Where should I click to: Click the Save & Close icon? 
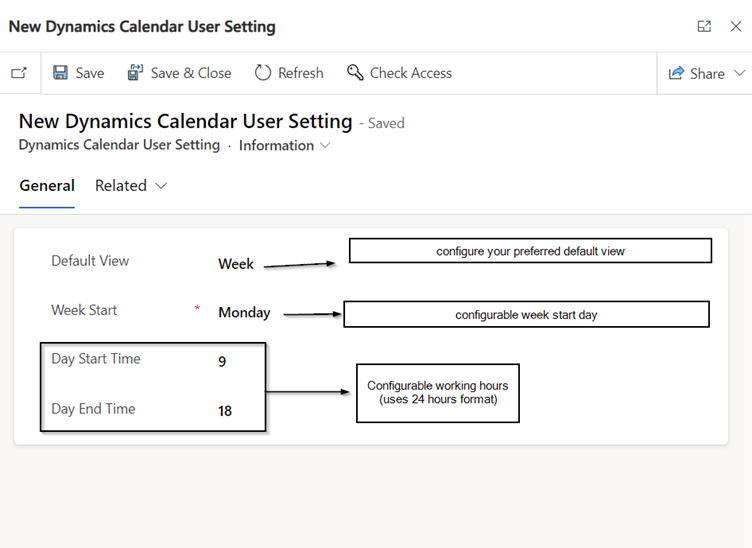point(135,73)
